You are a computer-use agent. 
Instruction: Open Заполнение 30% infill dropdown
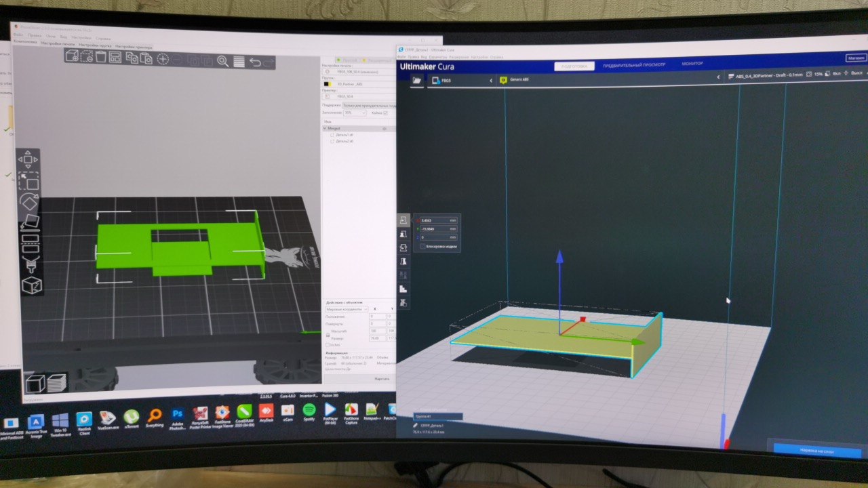pyautogui.click(x=354, y=113)
